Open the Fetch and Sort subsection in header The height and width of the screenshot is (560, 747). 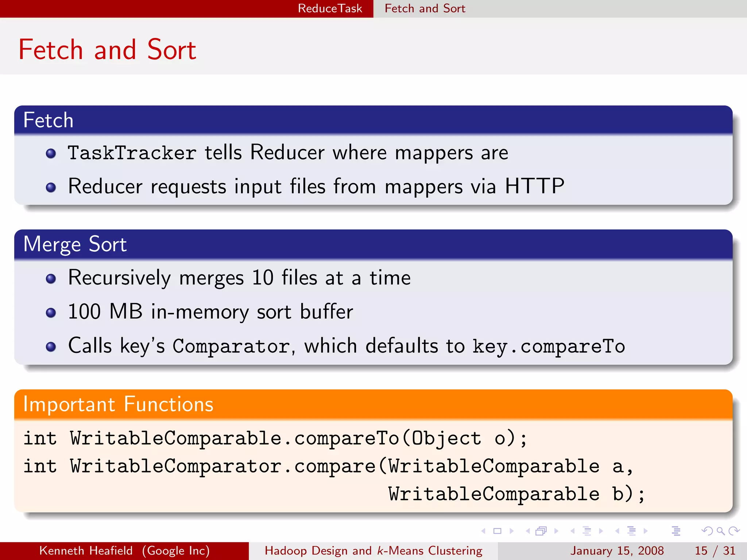(x=425, y=8)
